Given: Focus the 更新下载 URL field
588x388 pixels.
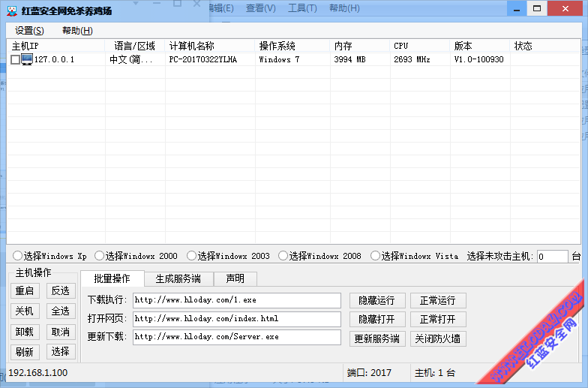Looking at the screenshot, I should pyautogui.click(x=237, y=337).
